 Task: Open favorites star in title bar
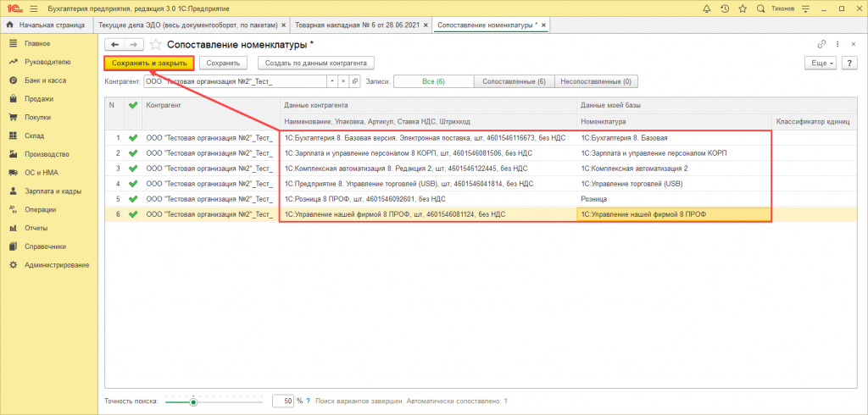743,8
